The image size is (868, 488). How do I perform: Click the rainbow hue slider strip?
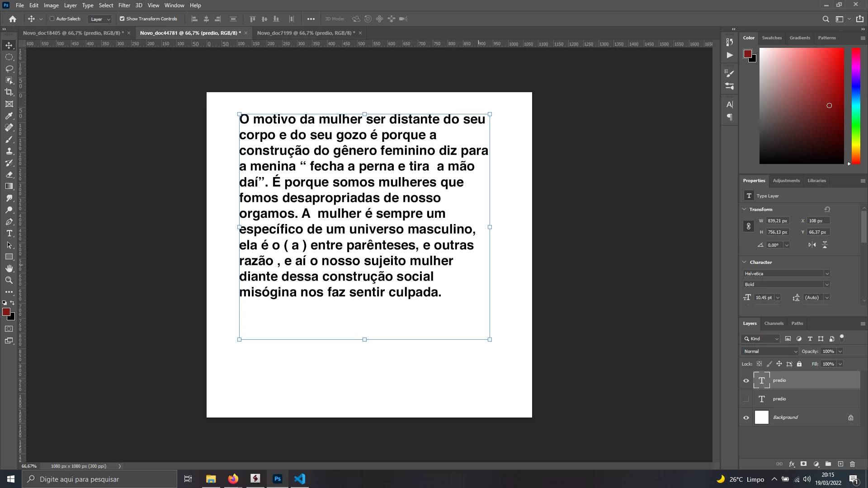[856, 106]
